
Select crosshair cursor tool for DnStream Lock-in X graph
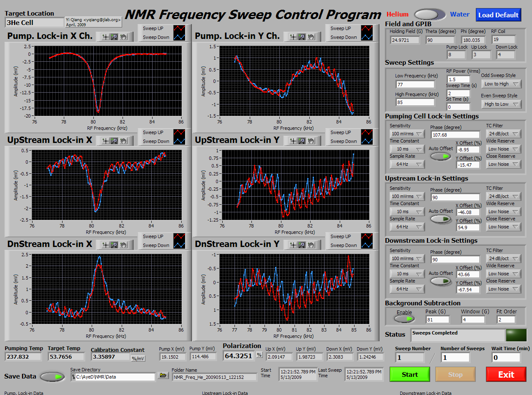coord(106,244)
